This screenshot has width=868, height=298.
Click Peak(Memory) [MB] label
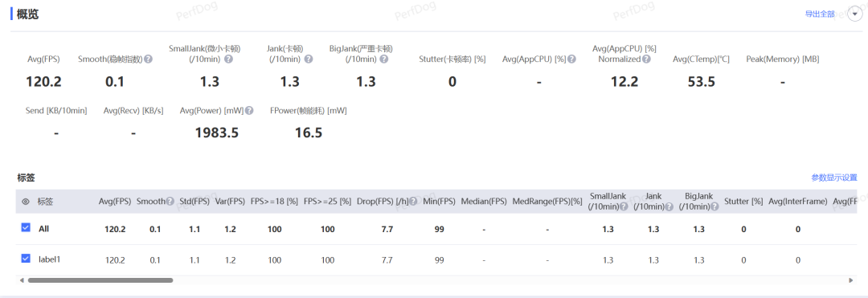pyautogui.click(x=782, y=59)
